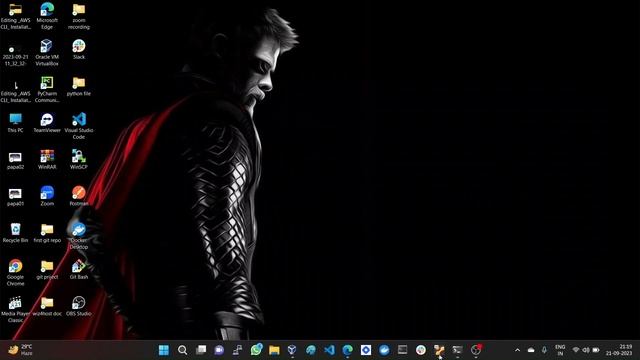Expand the hidden tray icons chevron
Screen dimensions: 640x360
517,350
